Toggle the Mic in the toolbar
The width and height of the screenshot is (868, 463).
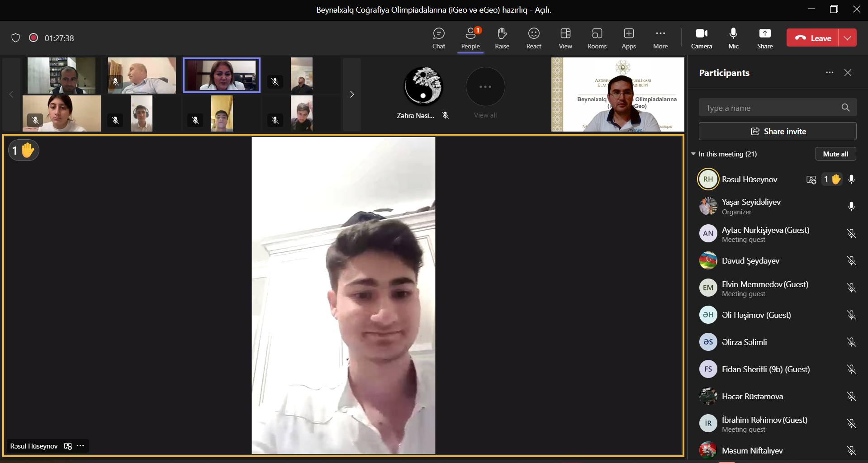(x=733, y=38)
